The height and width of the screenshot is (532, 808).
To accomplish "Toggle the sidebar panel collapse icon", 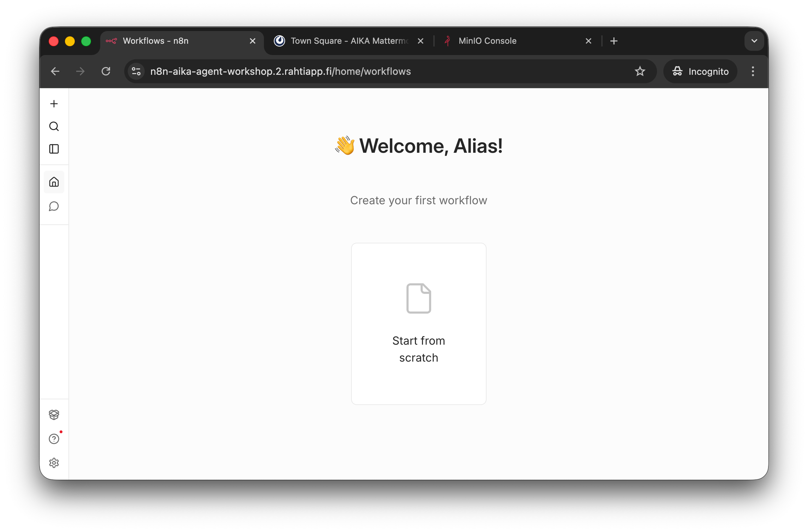I will [54, 149].
